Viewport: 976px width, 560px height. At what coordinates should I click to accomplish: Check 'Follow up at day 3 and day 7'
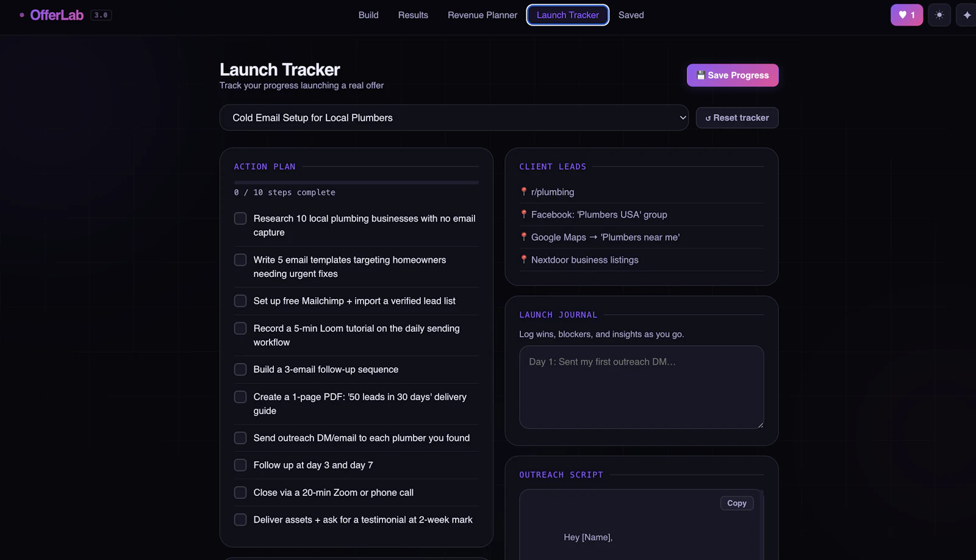[240, 465]
